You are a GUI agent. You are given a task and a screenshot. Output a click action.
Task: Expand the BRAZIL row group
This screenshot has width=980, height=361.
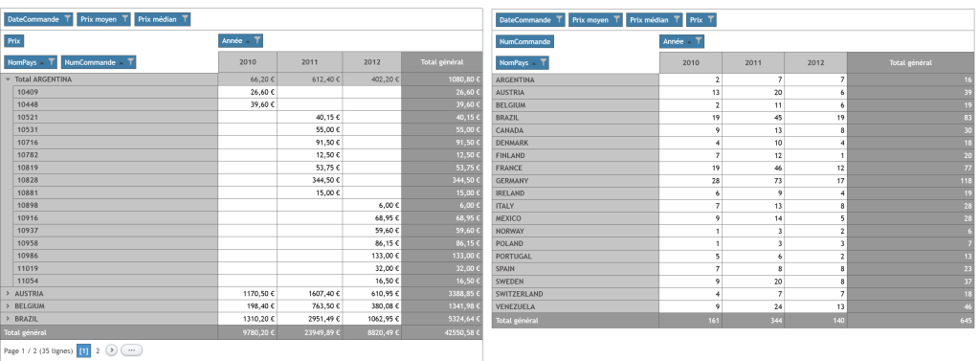pyautogui.click(x=8, y=319)
